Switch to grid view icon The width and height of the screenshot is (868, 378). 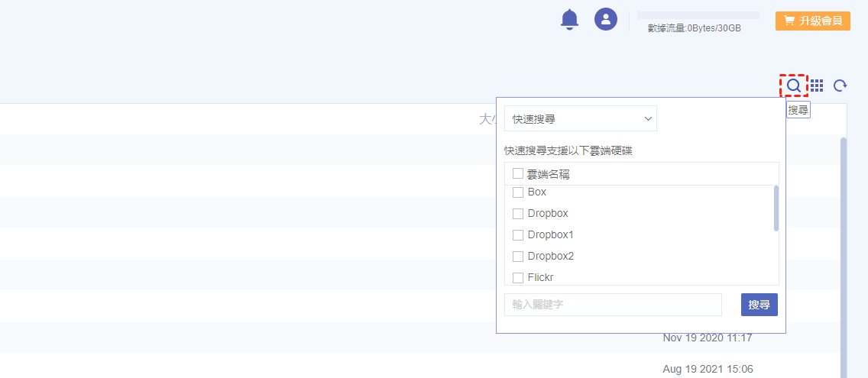tap(817, 86)
